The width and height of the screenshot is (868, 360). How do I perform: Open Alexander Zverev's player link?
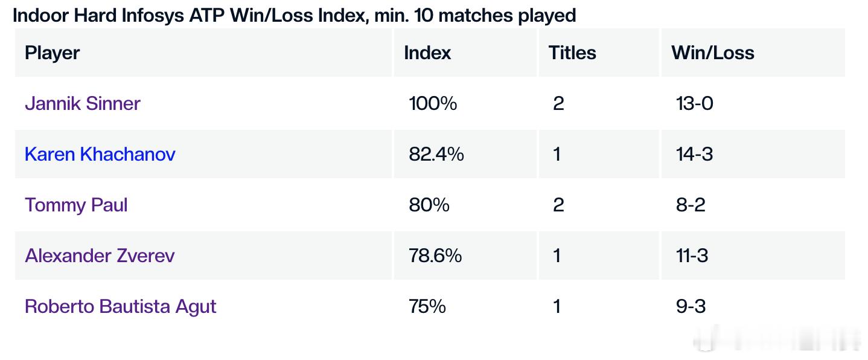coord(100,256)
